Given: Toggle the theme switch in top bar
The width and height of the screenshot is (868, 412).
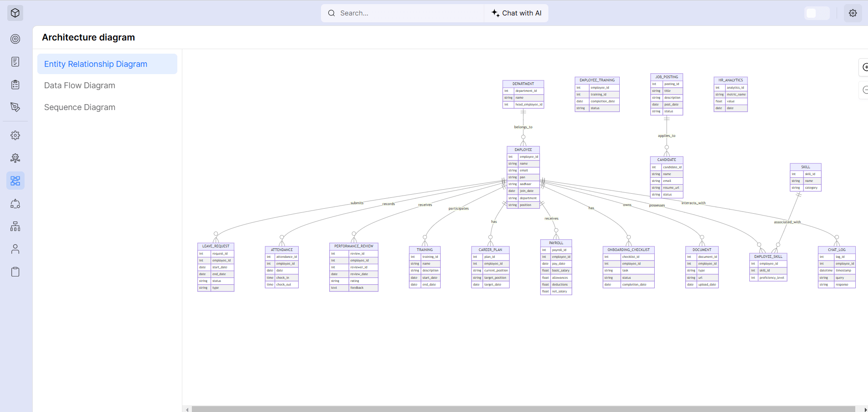Looking at the screenshot, I should (817, 13).
